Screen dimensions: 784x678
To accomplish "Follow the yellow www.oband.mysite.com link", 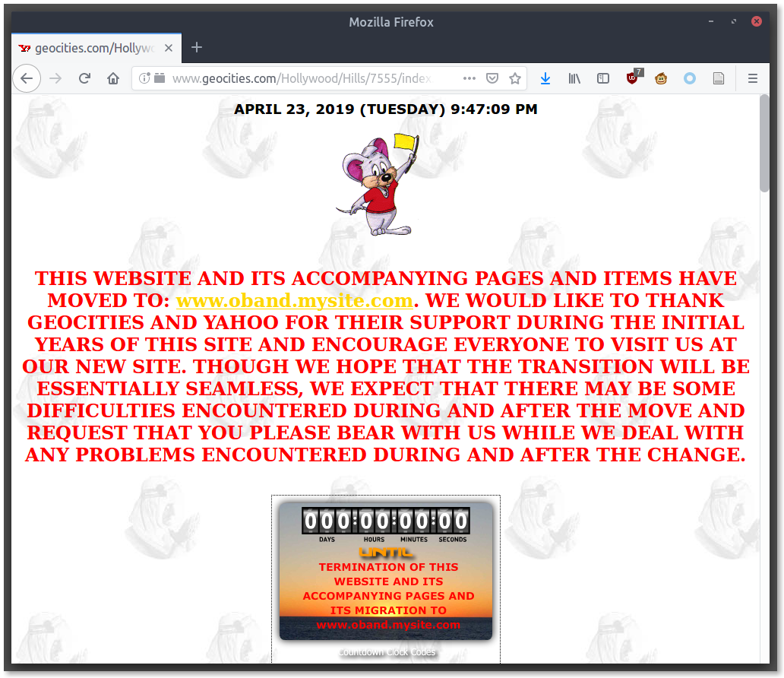I will click(x=294, y=300).
